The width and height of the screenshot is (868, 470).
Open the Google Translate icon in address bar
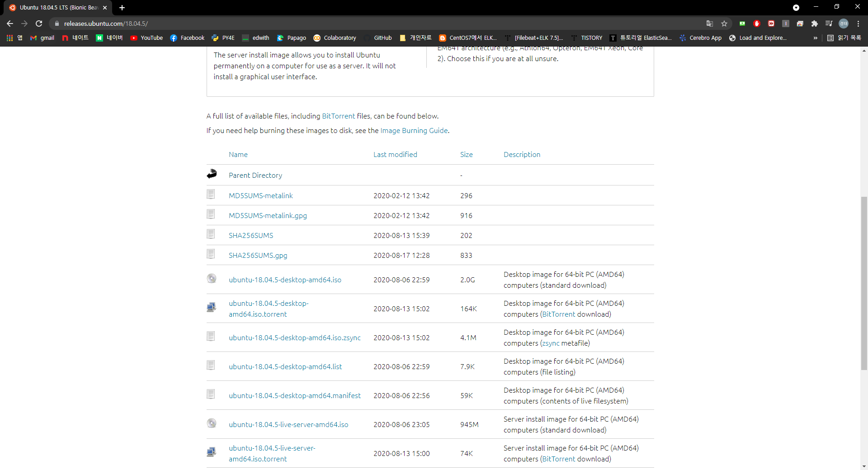(710, 24)
